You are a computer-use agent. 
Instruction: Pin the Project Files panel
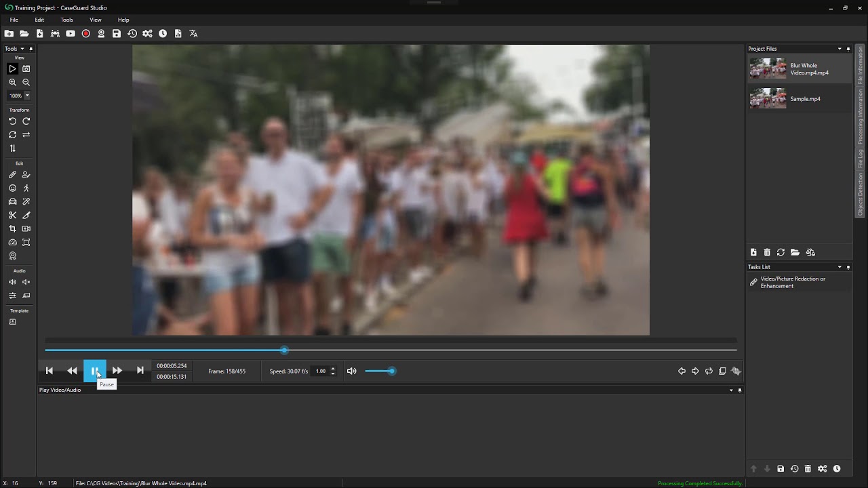click(x=848, y=49)
